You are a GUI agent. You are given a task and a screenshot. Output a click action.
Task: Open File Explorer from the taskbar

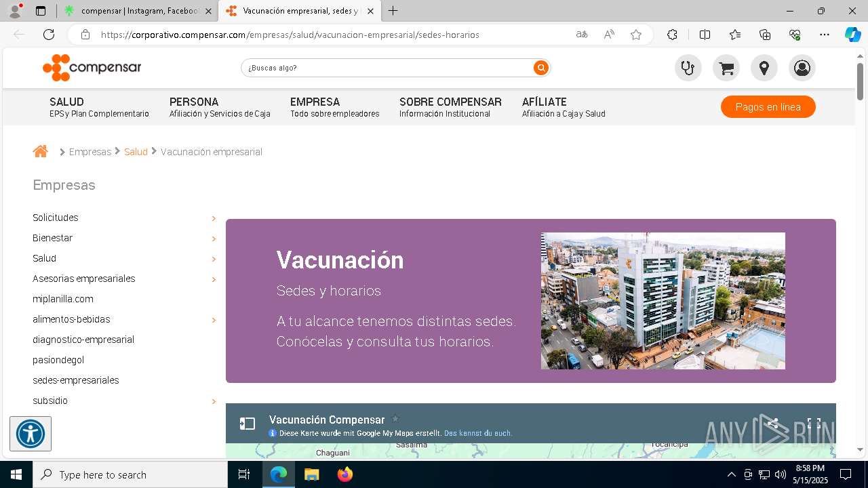click(312, 474)
